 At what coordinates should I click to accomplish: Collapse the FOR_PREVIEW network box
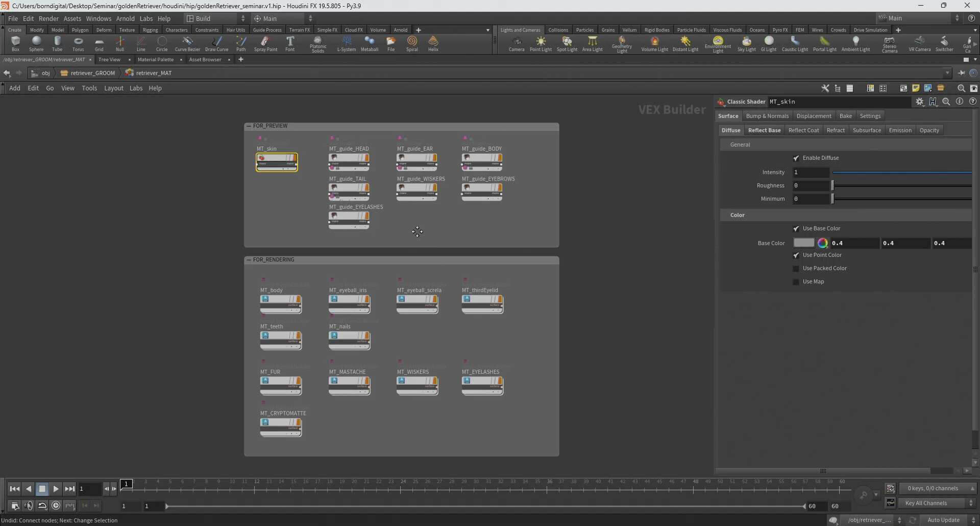click(249, 126)
